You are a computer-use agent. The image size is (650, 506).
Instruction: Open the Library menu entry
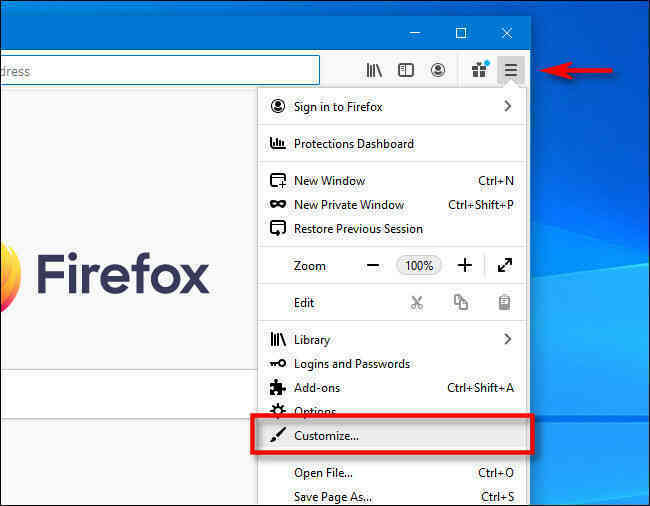click(x=392, y=339)
